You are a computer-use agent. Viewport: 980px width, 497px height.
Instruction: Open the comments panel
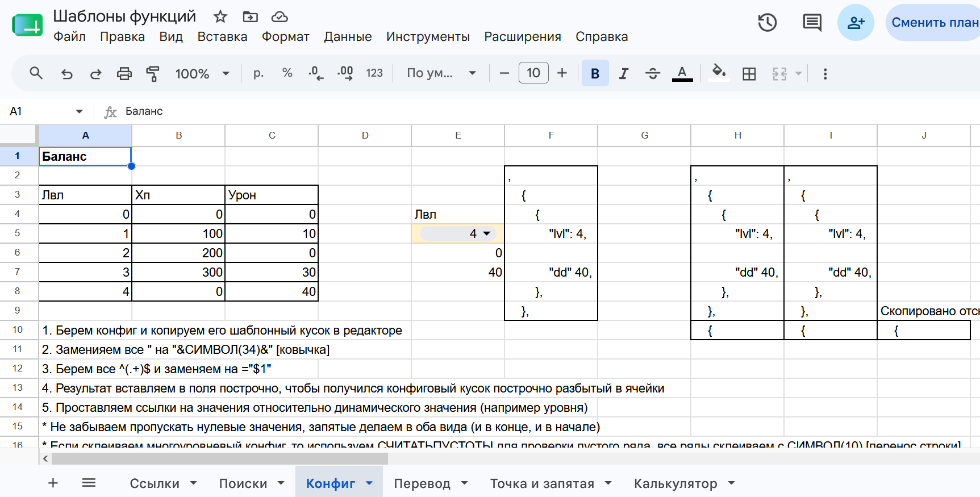(x=812, y=23)
